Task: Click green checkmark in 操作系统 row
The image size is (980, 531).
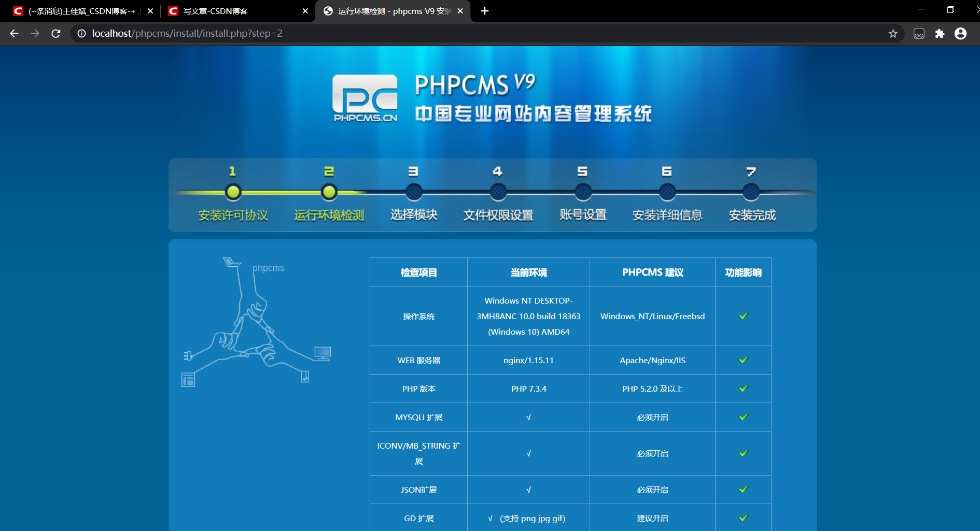Action: point(744,316)
